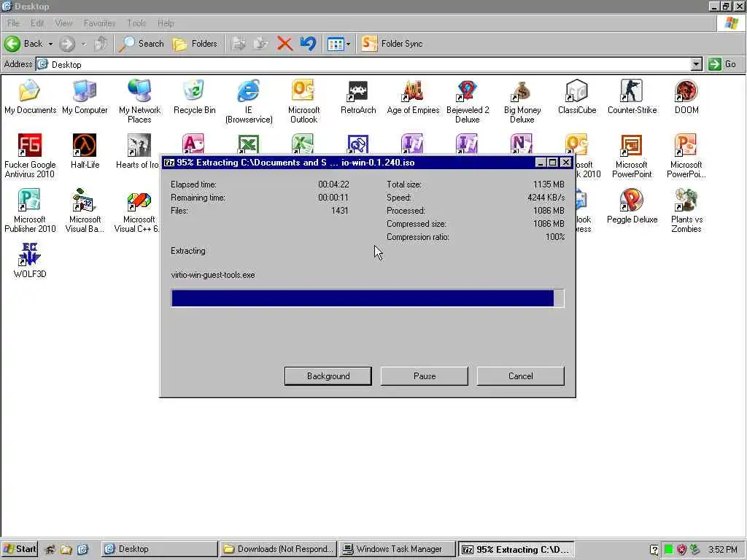Select the Plants vs Zombies shortcut

(686, 211)
